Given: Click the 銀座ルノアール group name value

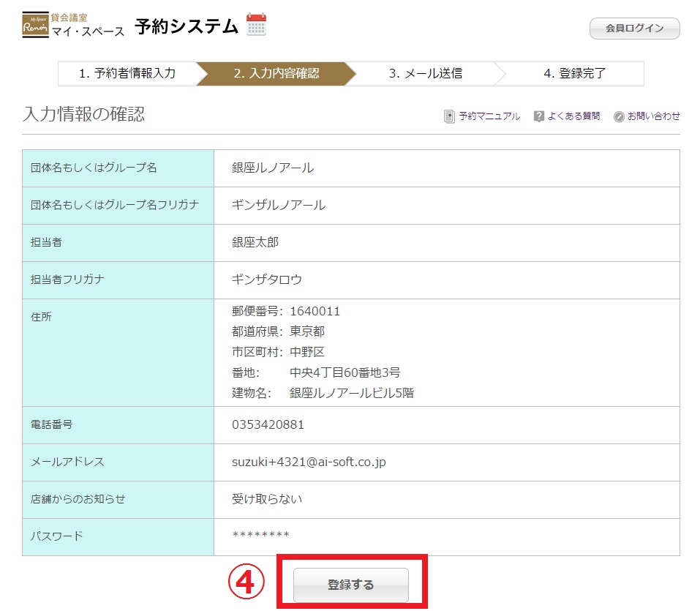Looking at the screenshot, I should pos(272,168).
